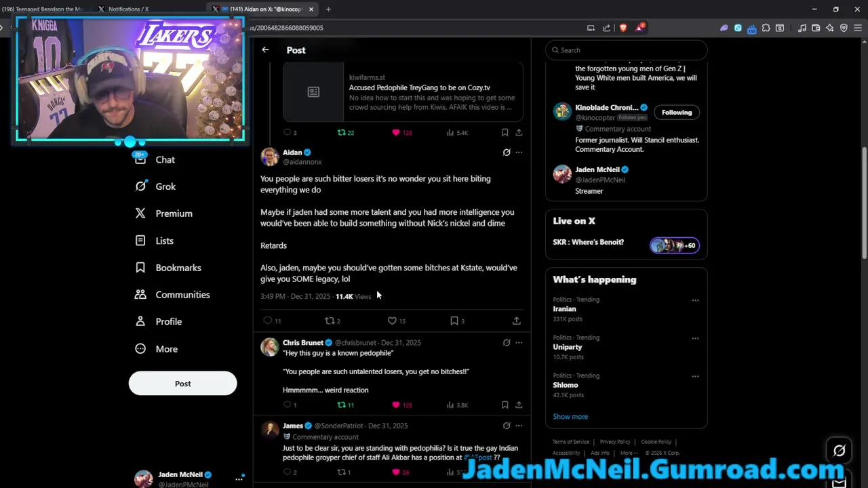Open Bookmarks in the sidebar
This screenshot has height=488, width=868.
click(x=167, y=268)
